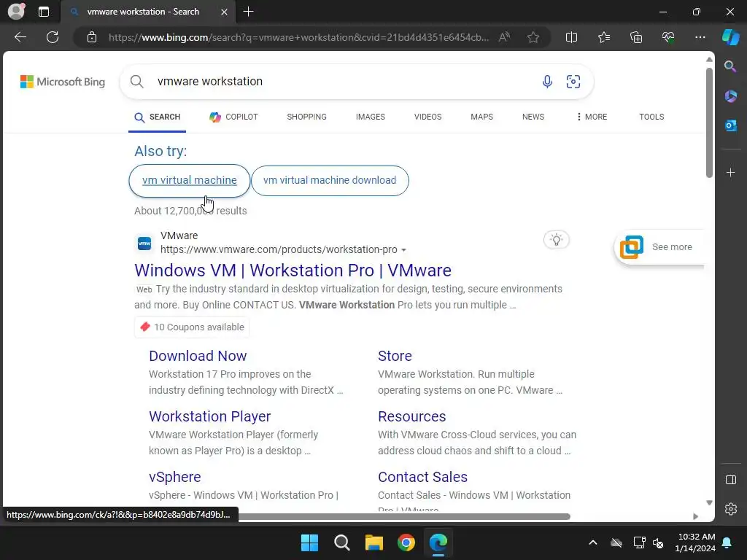This screenshot has height=560, width=747.
Task: Open the Microsoft 365 sidebar icon
Action: tap(730, 96)
